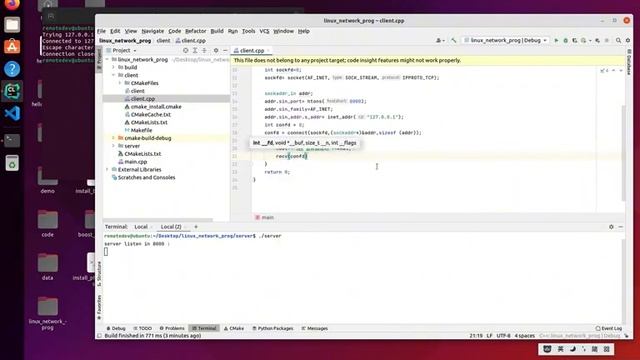Open the VCS menu
640x360 pixels.
tap(264, 31)
